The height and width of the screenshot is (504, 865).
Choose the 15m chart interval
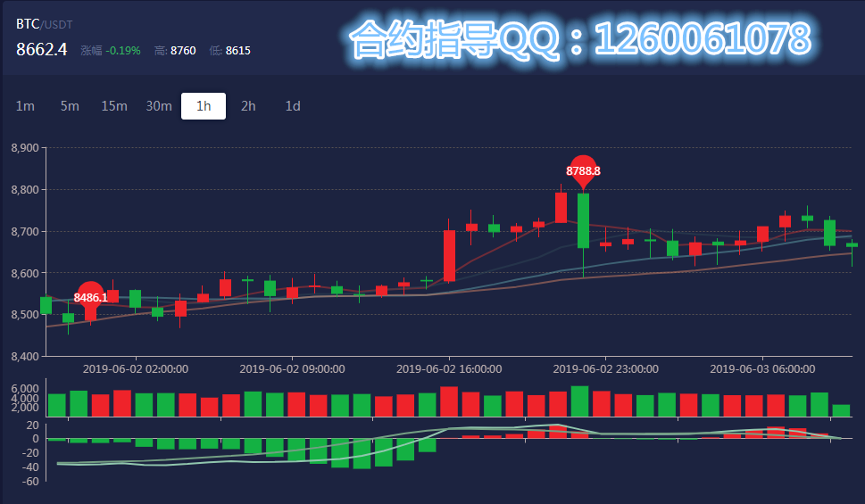click(114, 106)
